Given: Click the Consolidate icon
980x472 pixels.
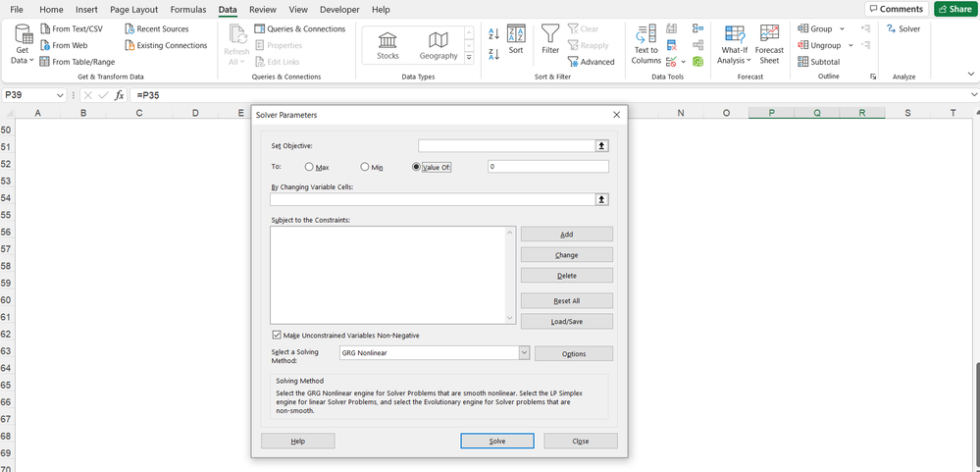Looking at the screenshot, I should (698, 28).
